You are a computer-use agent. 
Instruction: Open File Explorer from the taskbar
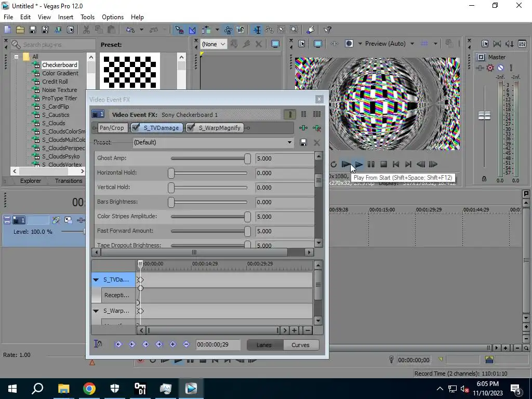pos(63,389)
